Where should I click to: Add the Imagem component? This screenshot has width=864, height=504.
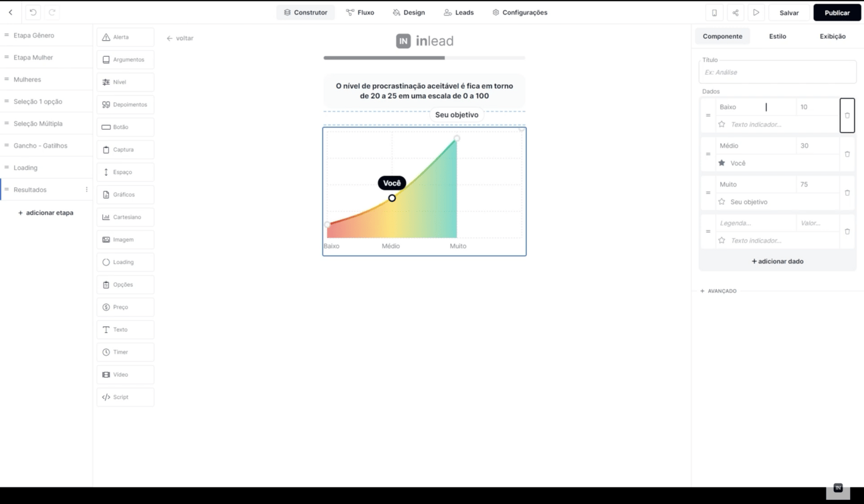point(125,240)
